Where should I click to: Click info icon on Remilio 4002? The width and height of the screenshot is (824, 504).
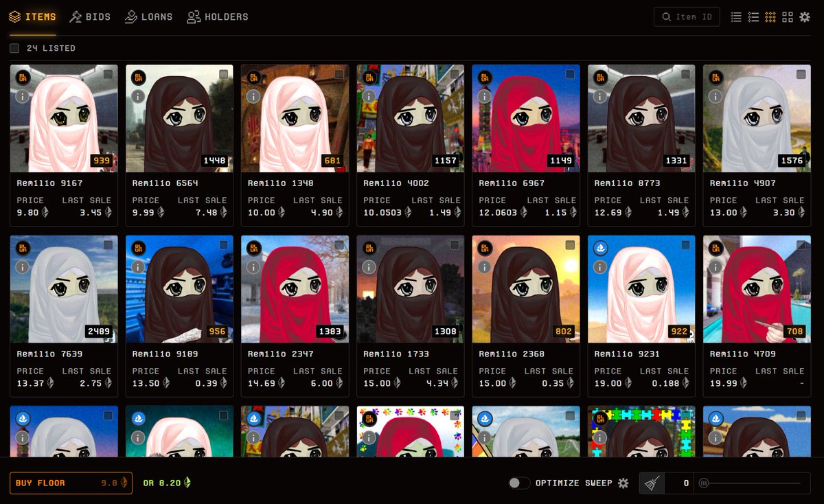(369, 96)
